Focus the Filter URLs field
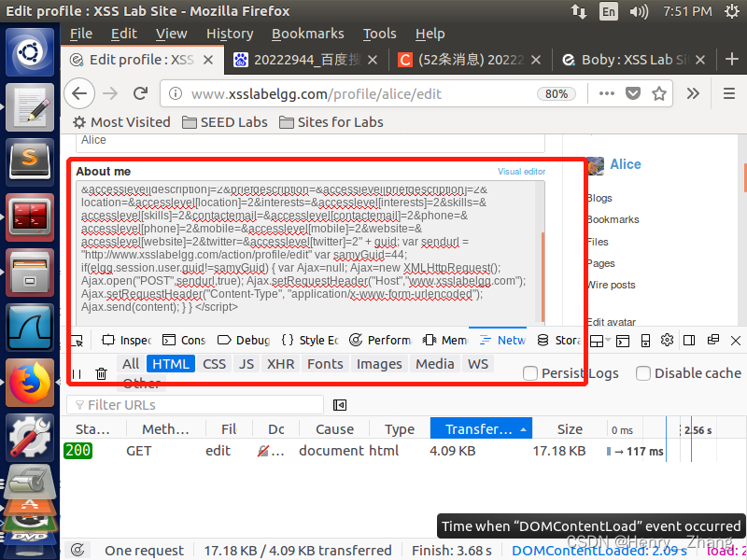 tap(195, 405)
